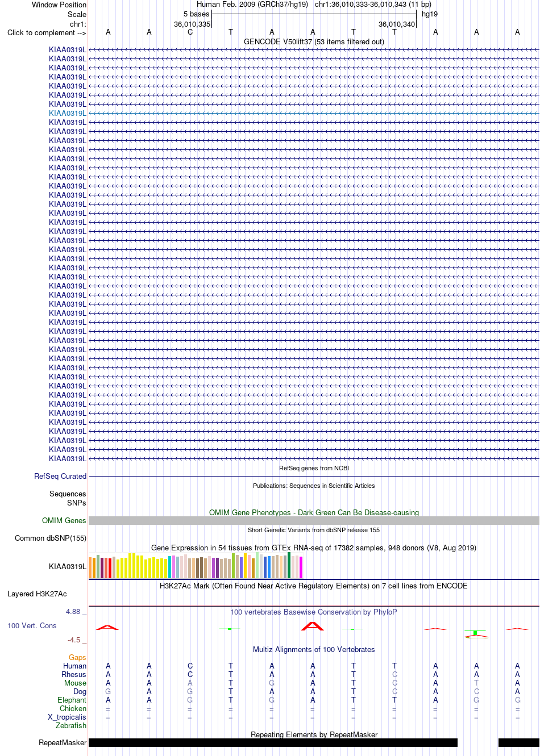Click the green negative PhyloP bar near the right
The height and width of the screenshot is (756, 540).
click(x=476, y=632)
